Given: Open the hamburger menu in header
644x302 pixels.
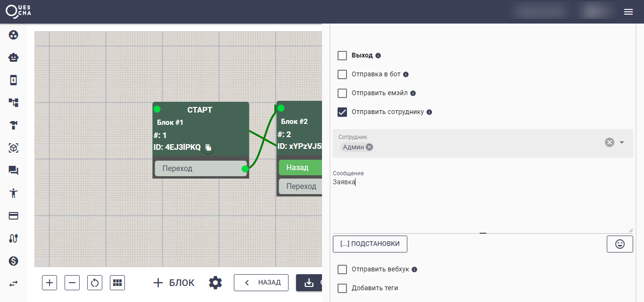Looking at the screenshot, I should [x=628, y=12].
